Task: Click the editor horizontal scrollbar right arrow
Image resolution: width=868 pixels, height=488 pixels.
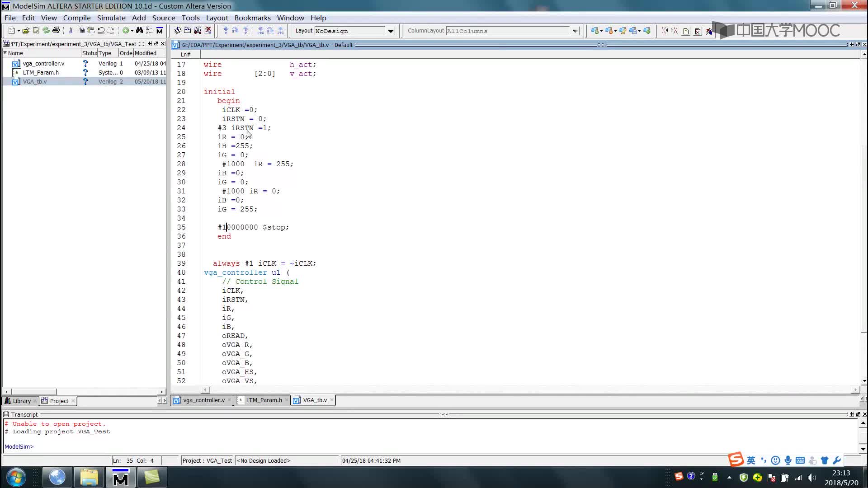Action: click(855, 389)
